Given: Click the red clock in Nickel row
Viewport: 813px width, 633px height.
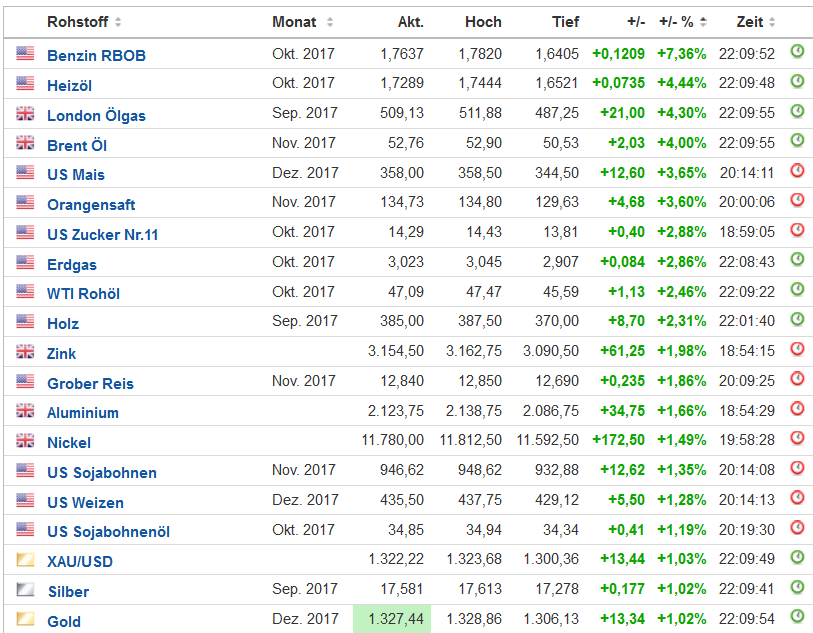Looking at the screenshot, I should pyautogui.click(x=797, y=438).
